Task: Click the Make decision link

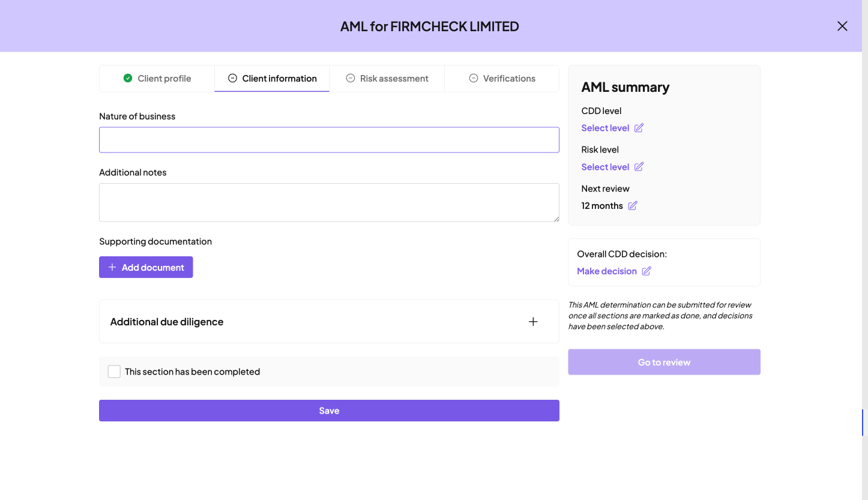Action: (607, 271)
